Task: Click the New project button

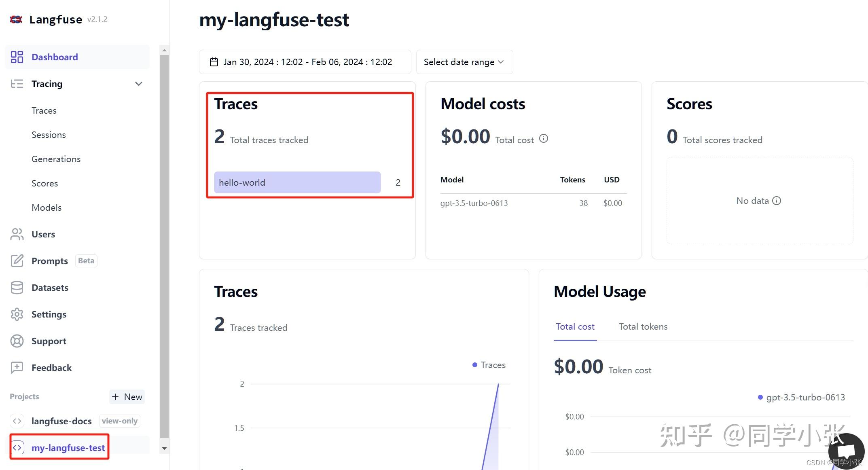Action: 127,397
